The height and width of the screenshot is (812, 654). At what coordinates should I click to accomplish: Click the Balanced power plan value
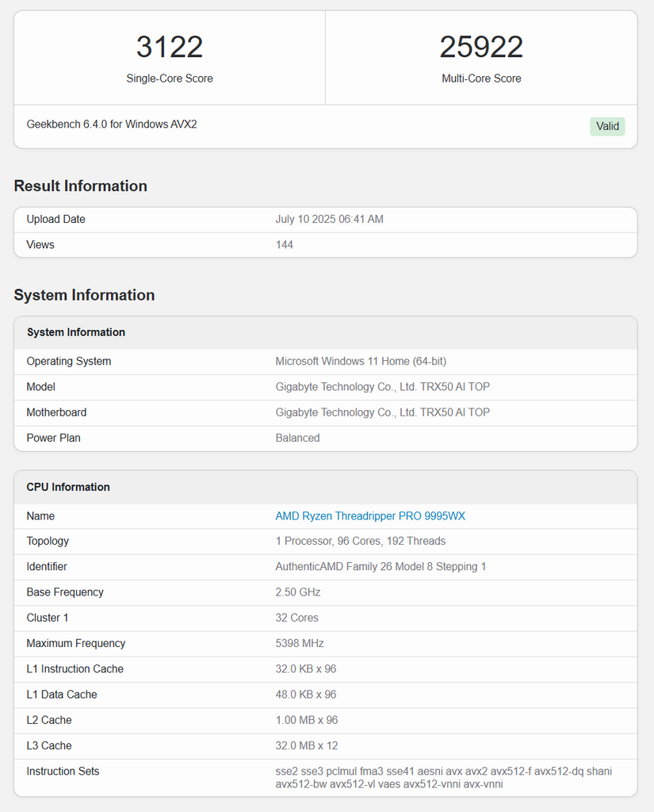(x=297, y=439)
